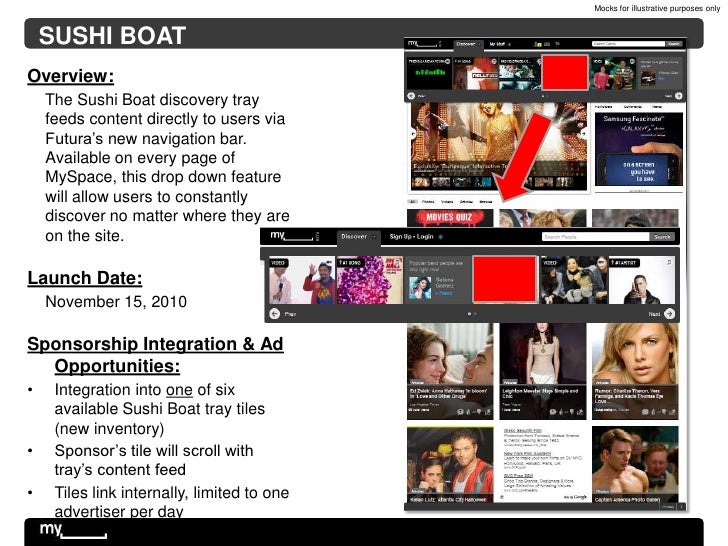The width and height of the screenshot is (728, 546).
Task: Click the flag icon in the top navigation bar
Action: (x=557, y=44)
